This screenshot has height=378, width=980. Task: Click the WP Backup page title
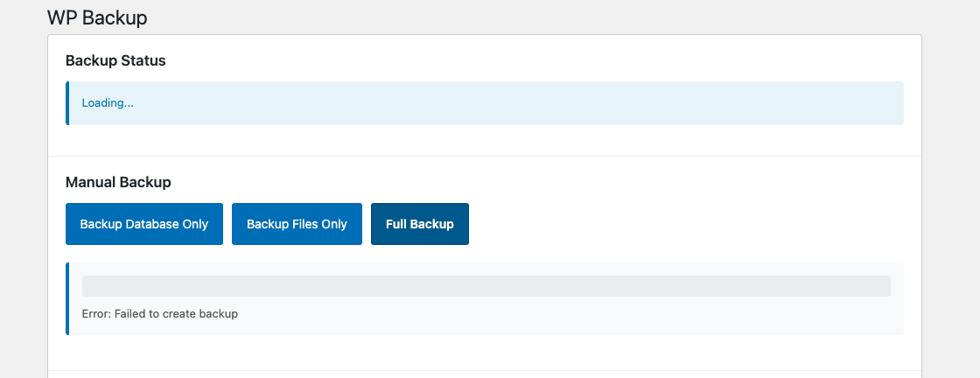[97, 17]
